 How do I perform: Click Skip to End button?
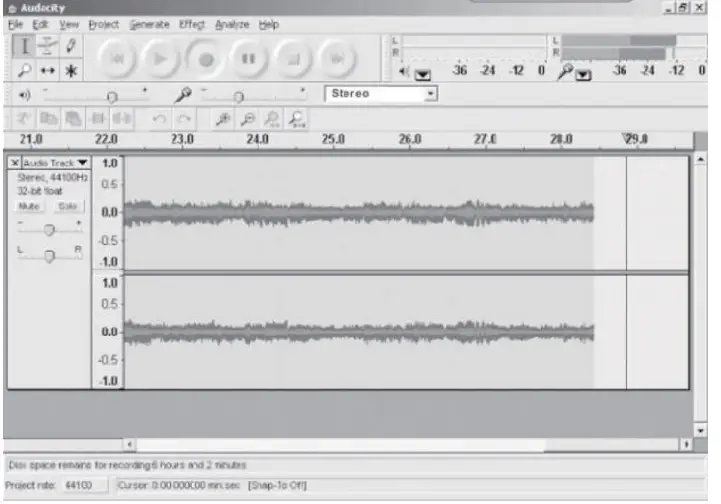pos(337,58)
